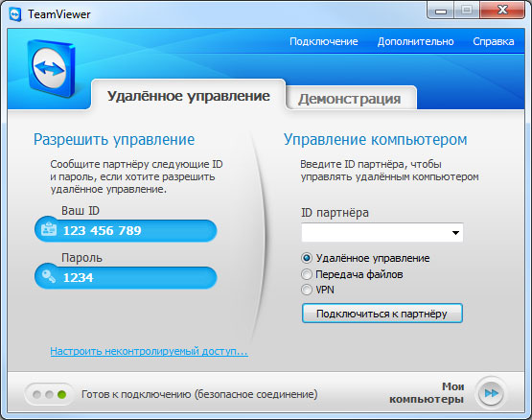Choose the VPN connection mode
This screenshot has height=420, width=532.
[307, 290]
